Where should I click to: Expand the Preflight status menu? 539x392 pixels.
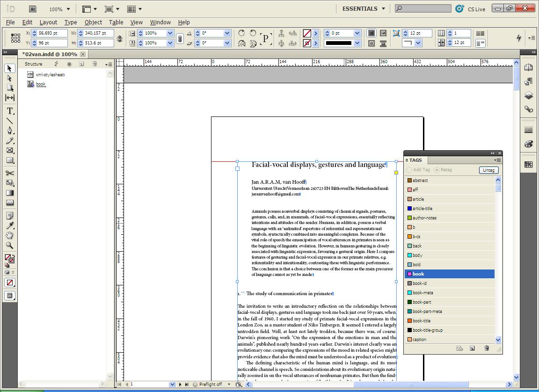tap(229, 385)
